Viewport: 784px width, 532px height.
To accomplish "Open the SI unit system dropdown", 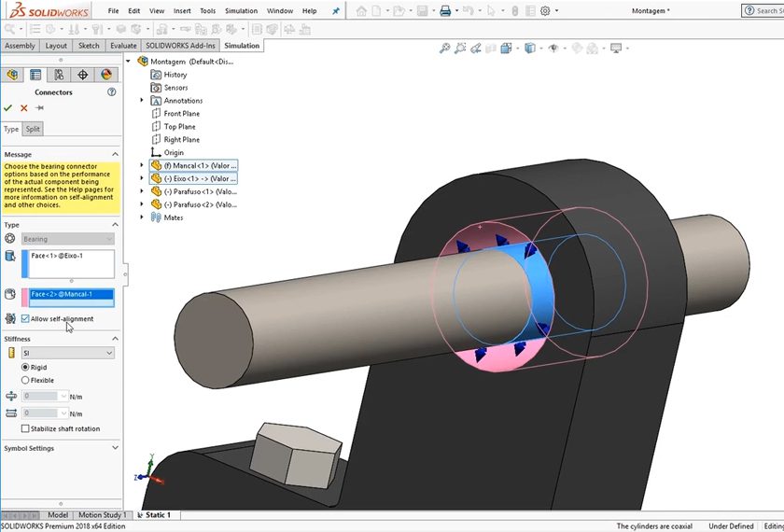I will pyautogui.click(x=68, y=353).
